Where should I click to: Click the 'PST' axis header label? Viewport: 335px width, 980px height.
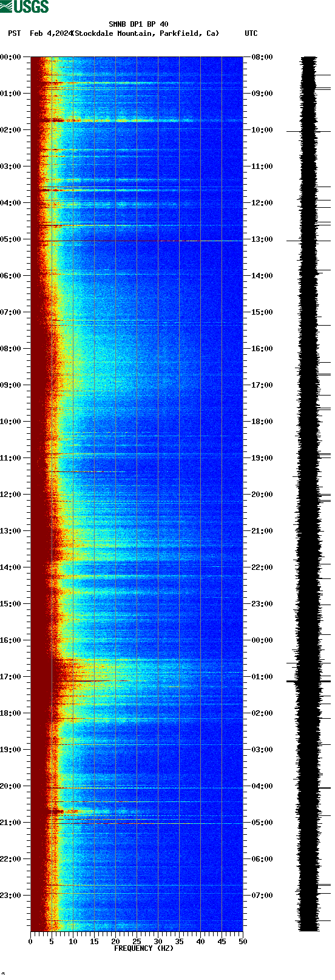[x=15, y=33]
